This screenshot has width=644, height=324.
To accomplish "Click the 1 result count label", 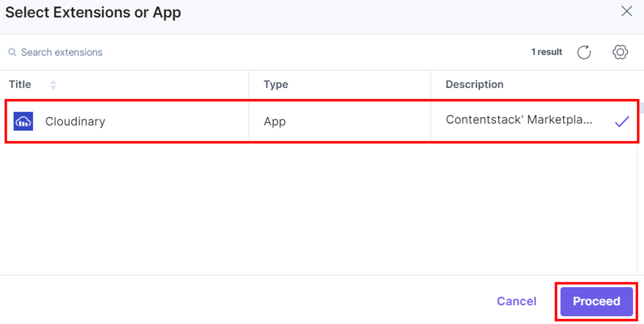I will pos(547,52).
